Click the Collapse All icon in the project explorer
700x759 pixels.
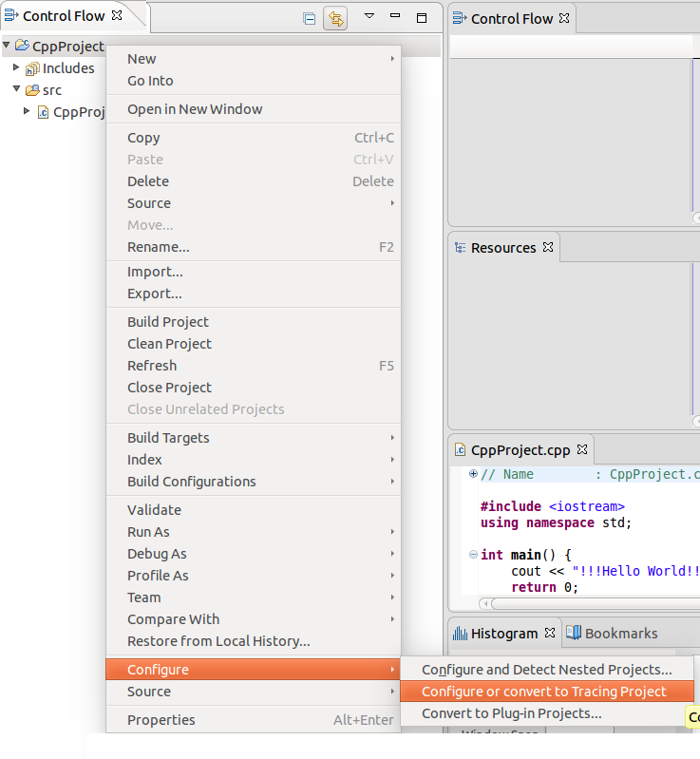[x=309, y=18]
